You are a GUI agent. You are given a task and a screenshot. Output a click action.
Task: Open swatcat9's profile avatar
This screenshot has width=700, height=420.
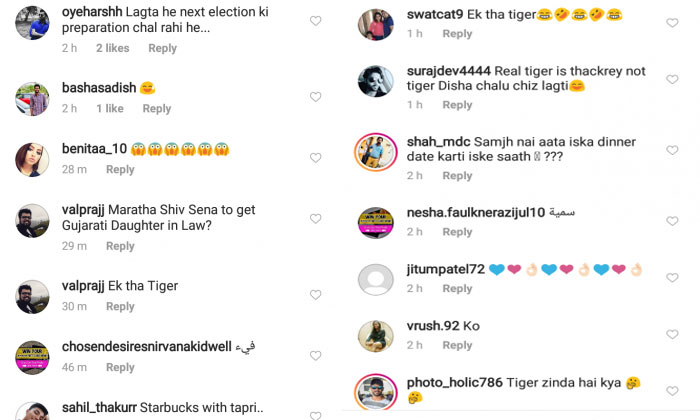pyautogui.click(x=376, y=23)
